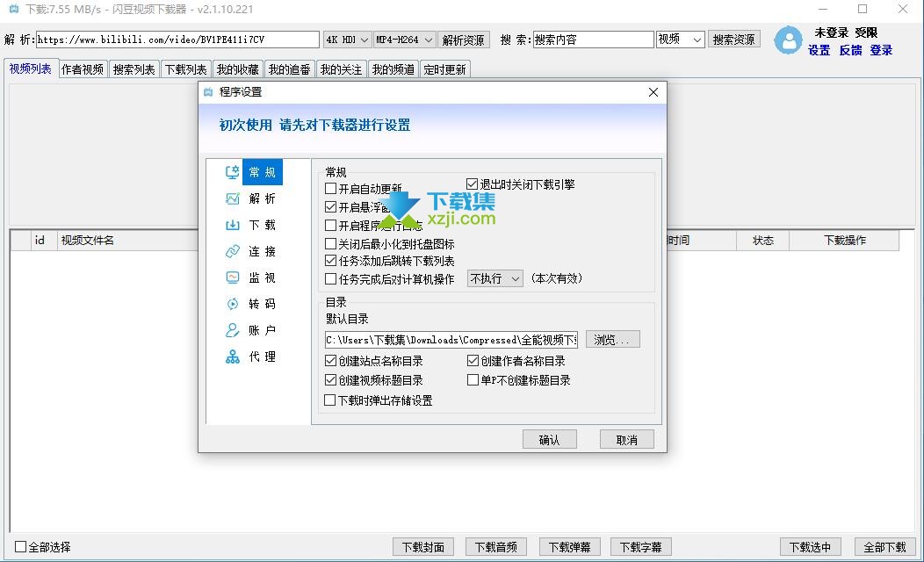Click the 下载 download settings icon
The image size is (924, 562).
point(232,225)
